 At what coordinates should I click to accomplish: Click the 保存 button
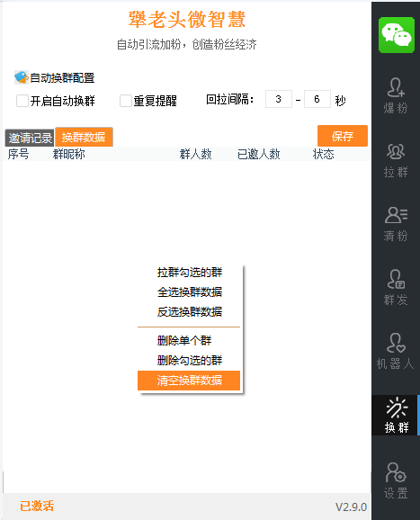[343, 136]
